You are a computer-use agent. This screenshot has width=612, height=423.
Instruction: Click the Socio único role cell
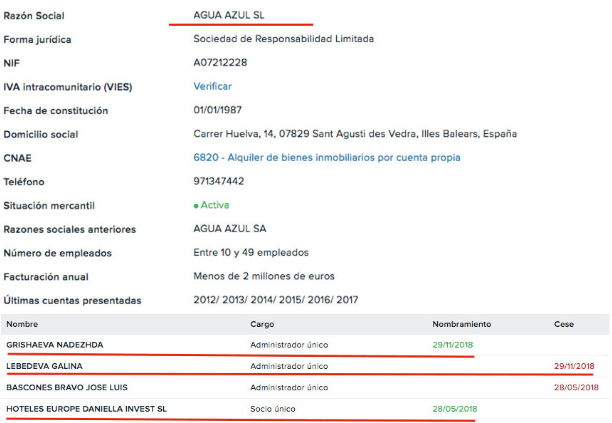(273, 408)
